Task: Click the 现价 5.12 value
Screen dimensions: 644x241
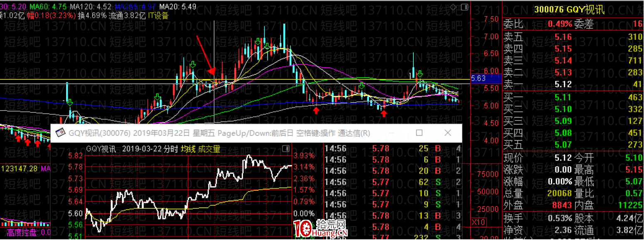Action: (563, 158)
